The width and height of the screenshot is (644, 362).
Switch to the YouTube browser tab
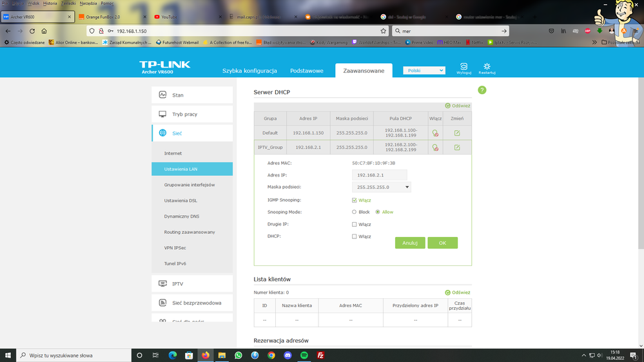(x=188, y=17)
